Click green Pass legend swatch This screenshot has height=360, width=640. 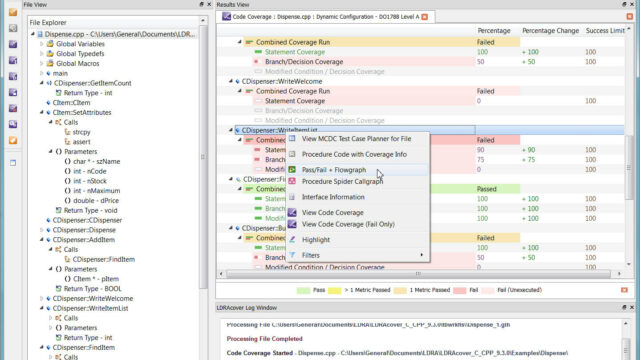pos(303,290)
